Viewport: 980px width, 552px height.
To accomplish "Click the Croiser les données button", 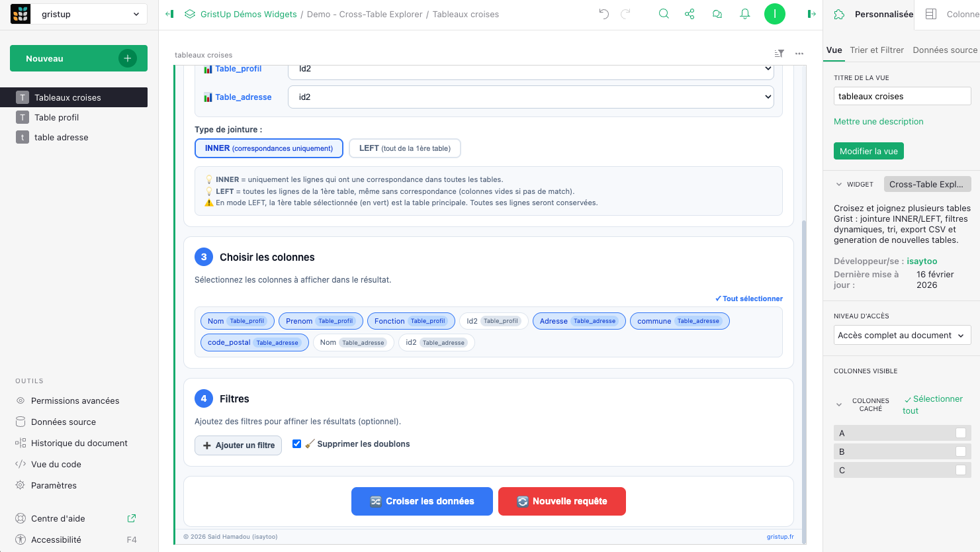I will (x=422, y=501).
